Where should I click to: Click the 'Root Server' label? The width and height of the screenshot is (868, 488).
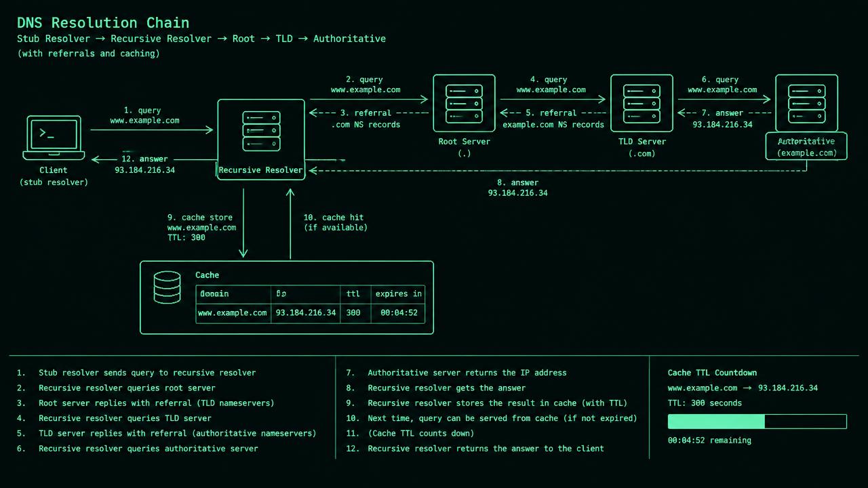[465, 142]
